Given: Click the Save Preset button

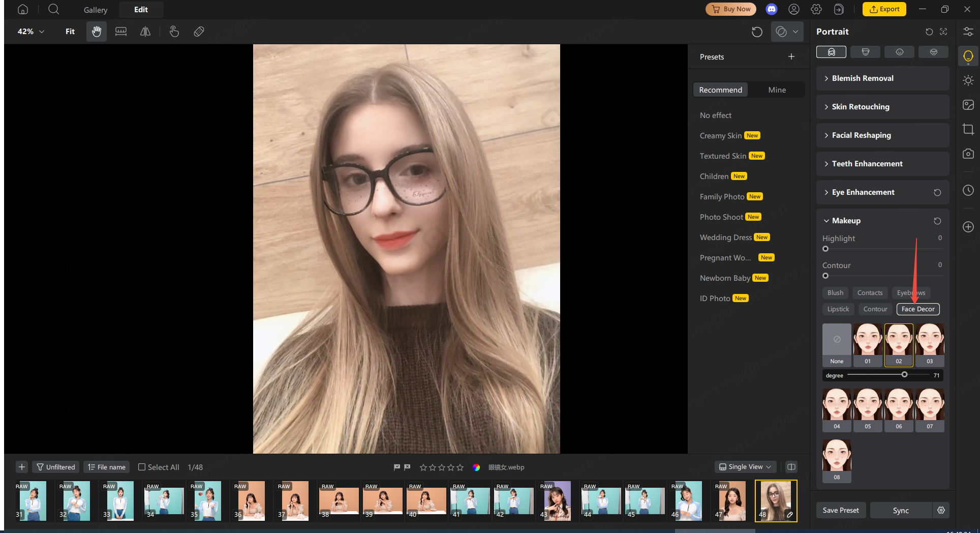Looking at the screenshot, I should tap(841, 510).
